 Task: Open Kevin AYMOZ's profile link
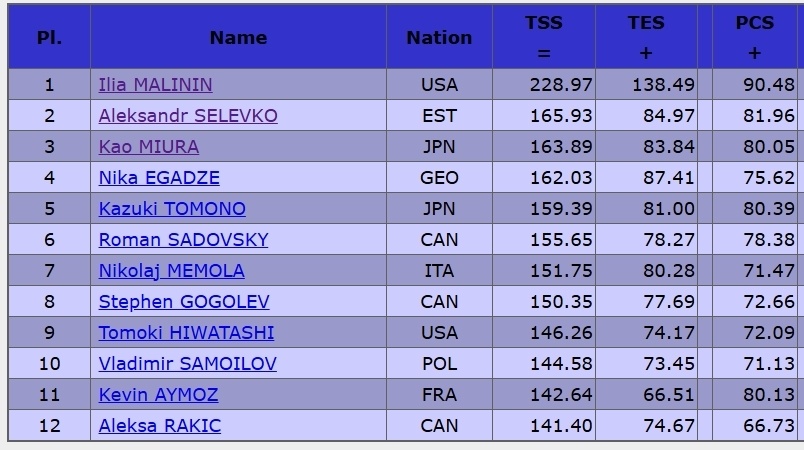(x=158, y=395)
